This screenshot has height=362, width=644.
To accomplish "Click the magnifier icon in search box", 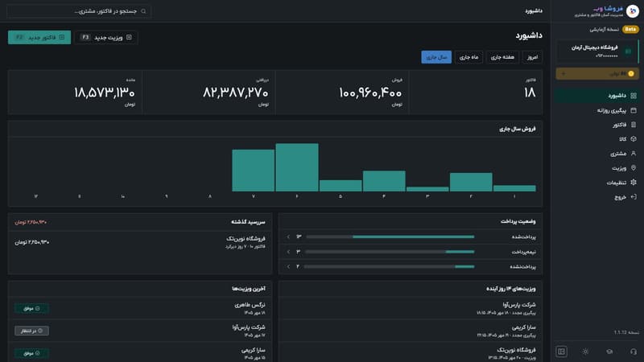I will 143,11.
